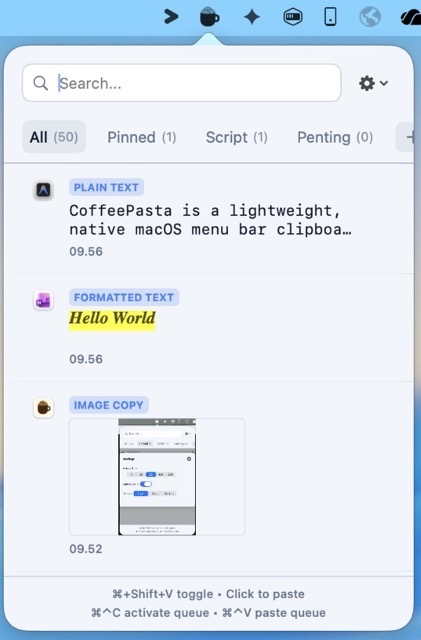This screenshot has width=421, height=640.
Task: Paste the highlighted Hello World entry
Action: pos(112,320)
